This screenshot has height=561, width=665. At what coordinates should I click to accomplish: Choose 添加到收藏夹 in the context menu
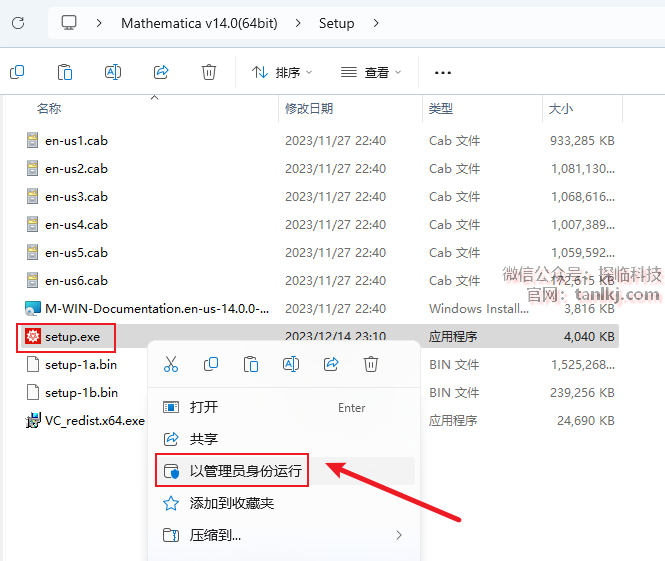(284, 503)
